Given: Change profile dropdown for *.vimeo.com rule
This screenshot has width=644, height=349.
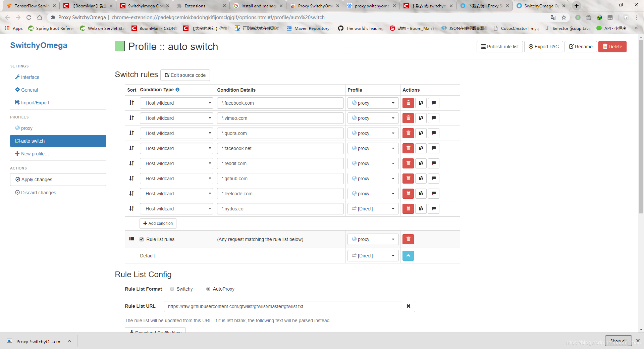Looking at the screenshot, I should [373, 118].
